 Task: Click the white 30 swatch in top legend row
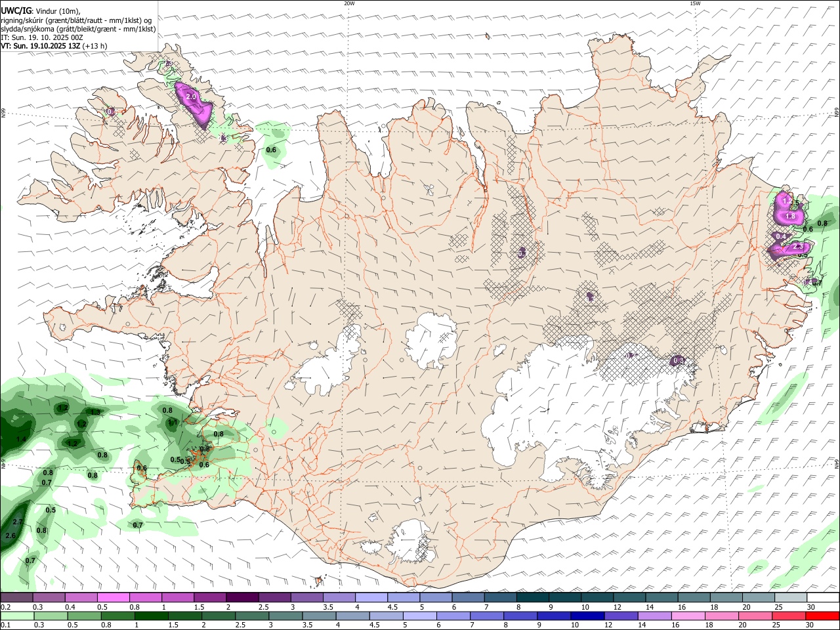coord(823,598)
